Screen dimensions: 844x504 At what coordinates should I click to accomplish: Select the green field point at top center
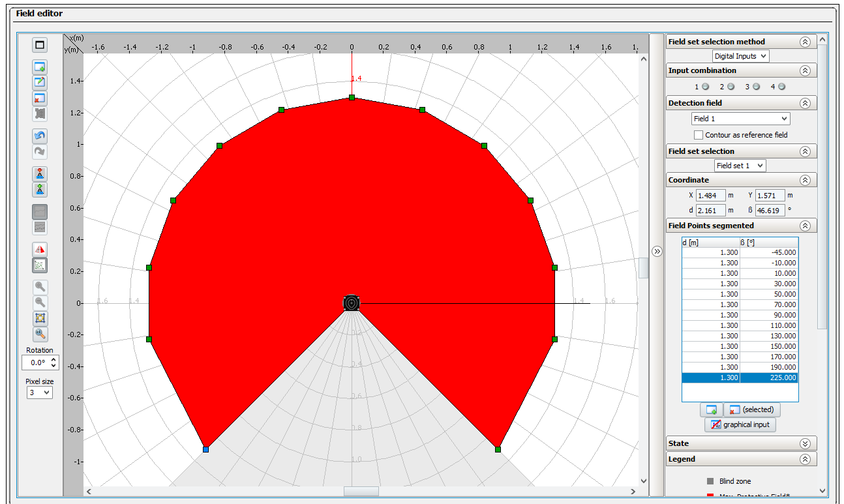[x=352, y=97]
